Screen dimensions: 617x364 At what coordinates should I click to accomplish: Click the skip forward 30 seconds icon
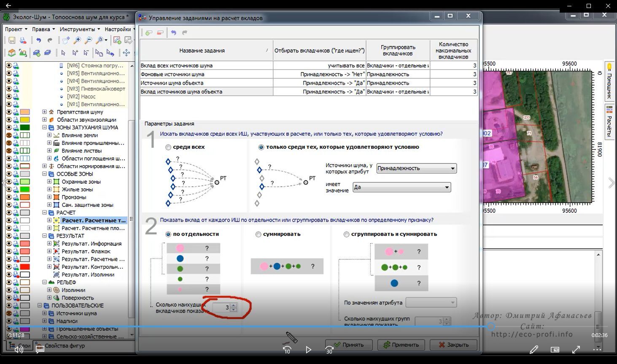[329, 350]
